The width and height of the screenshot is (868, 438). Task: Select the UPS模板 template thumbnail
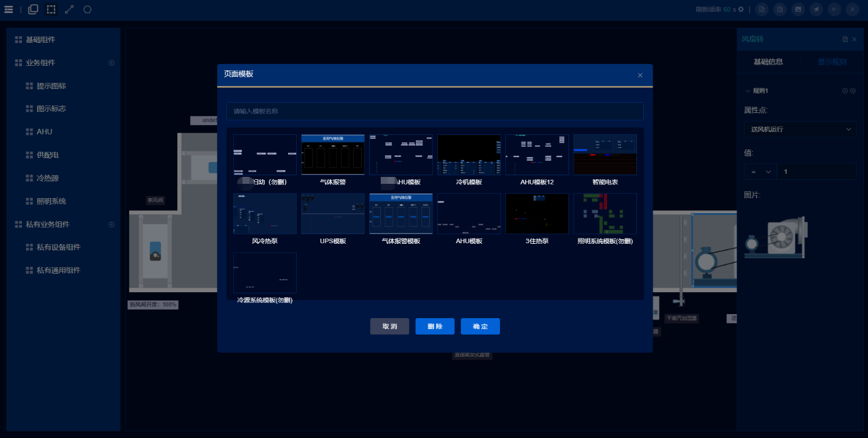333,214
